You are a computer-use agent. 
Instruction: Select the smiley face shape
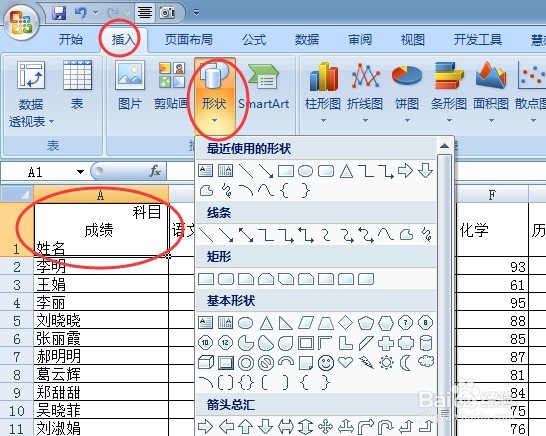326,363
